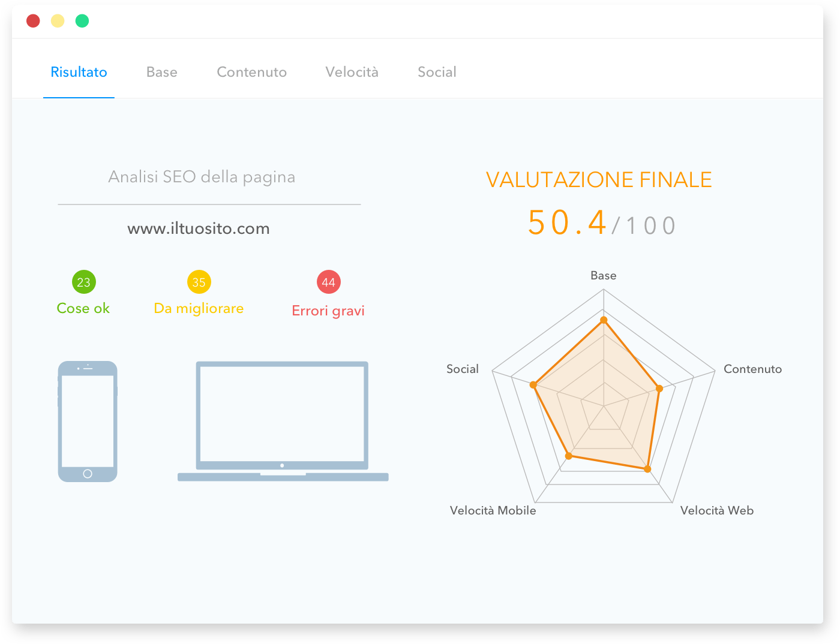
Task: Select the Risultato tab
Action: pyautogui.click(x=79, y=72)
